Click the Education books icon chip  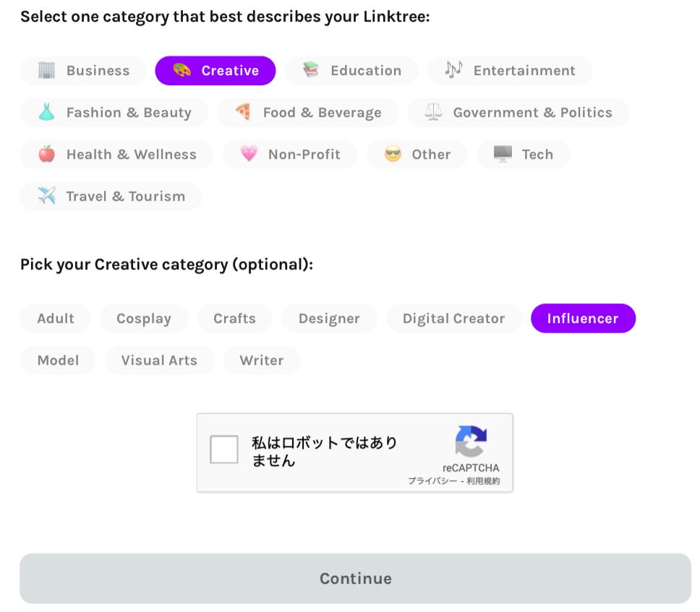point(351,71)
